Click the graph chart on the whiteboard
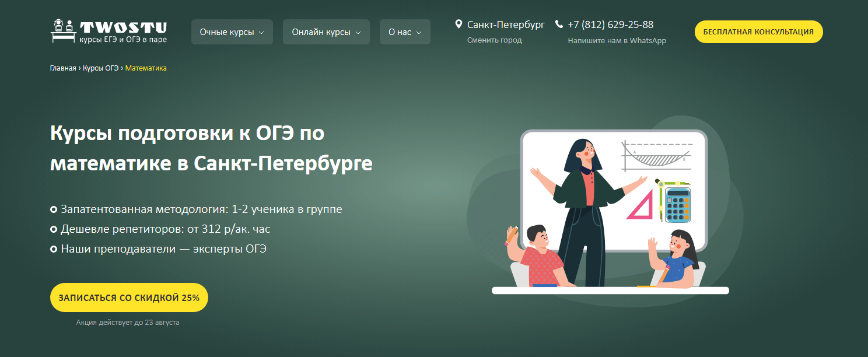The width and height of the screenshot is (868, 357). [656, 156]
